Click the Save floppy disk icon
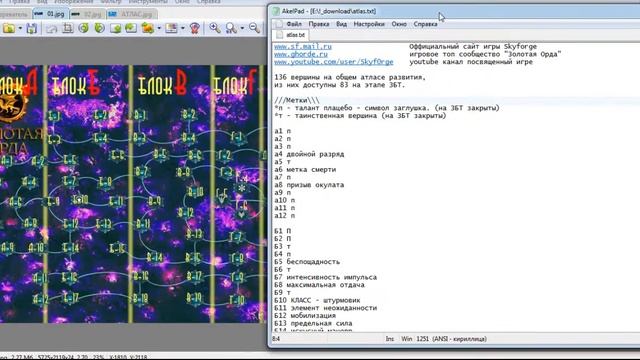This screenshot has height=360, width=640. coord(31,28)
